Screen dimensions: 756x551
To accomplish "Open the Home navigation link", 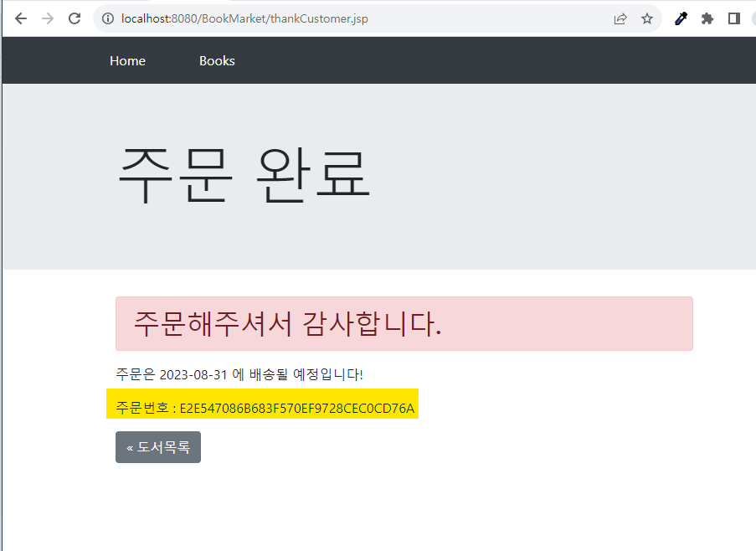I will point(128,61).
